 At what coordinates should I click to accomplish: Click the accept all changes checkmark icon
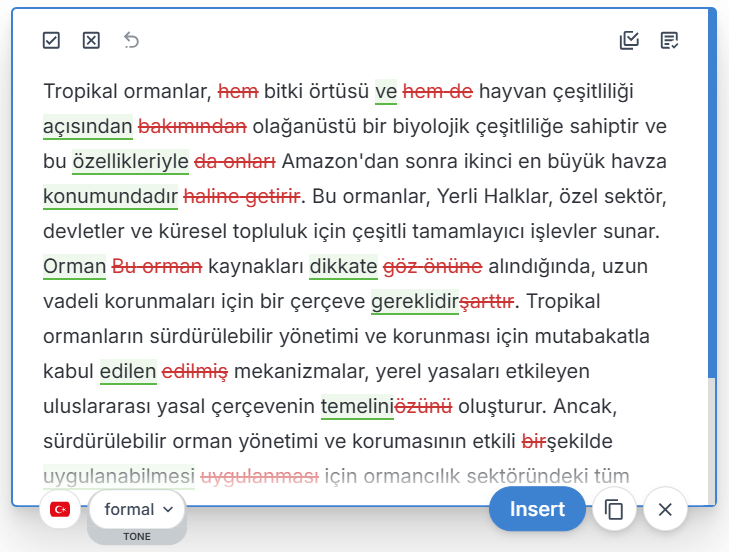coord(52,40)
